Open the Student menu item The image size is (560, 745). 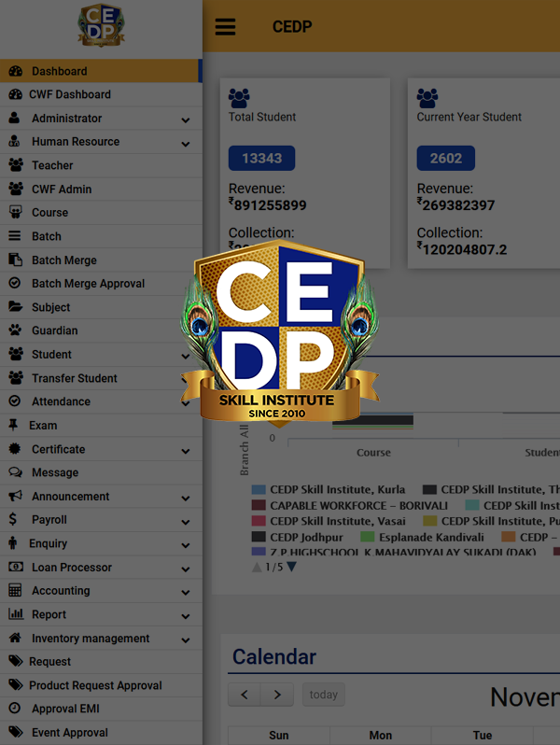tap(101, 355)
